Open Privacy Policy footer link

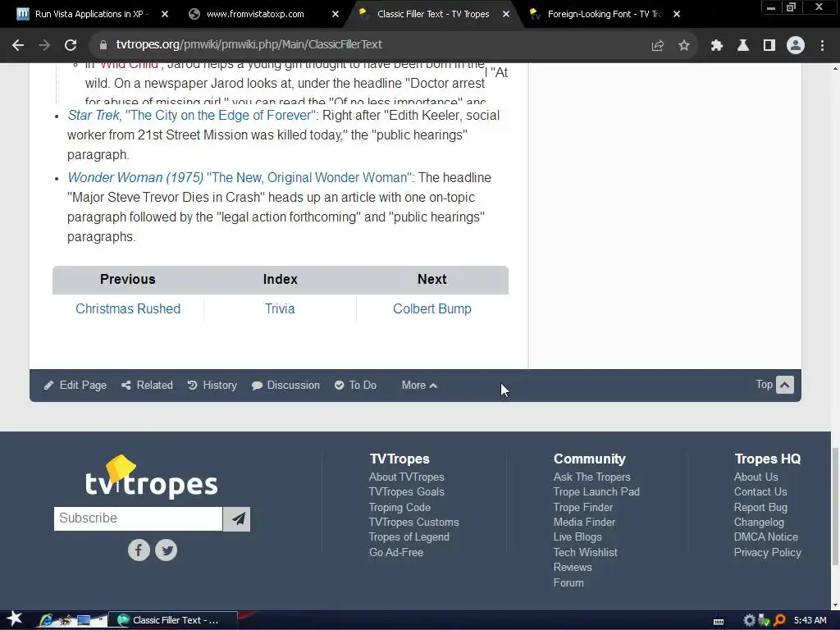(768, 552)
